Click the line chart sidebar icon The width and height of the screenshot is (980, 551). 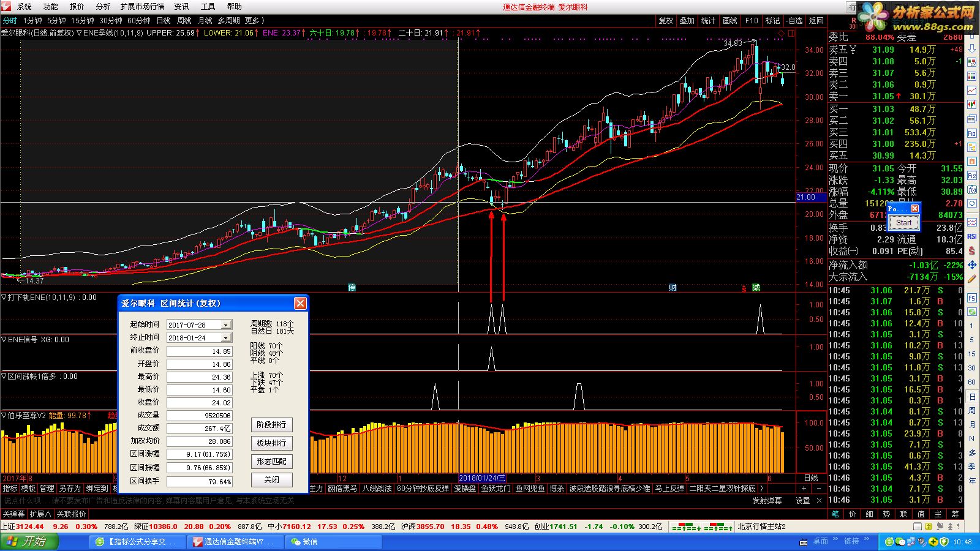coord(972,91)
